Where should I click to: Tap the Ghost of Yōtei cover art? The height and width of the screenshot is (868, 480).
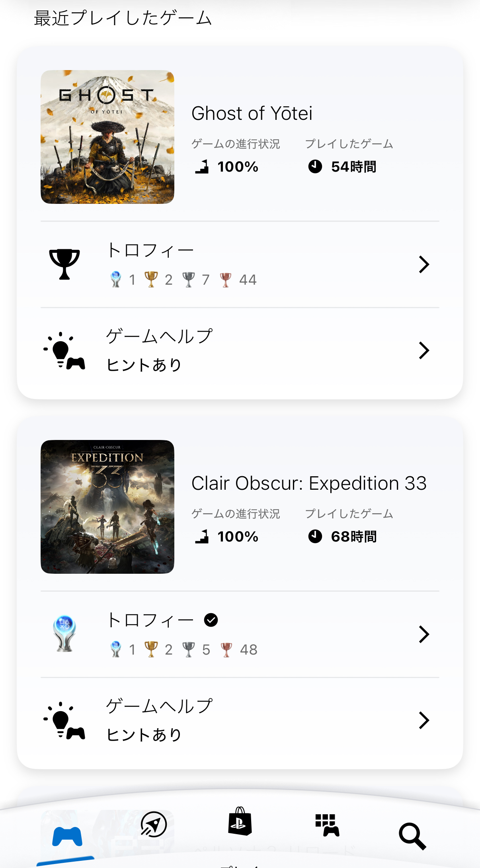[107, 137]
